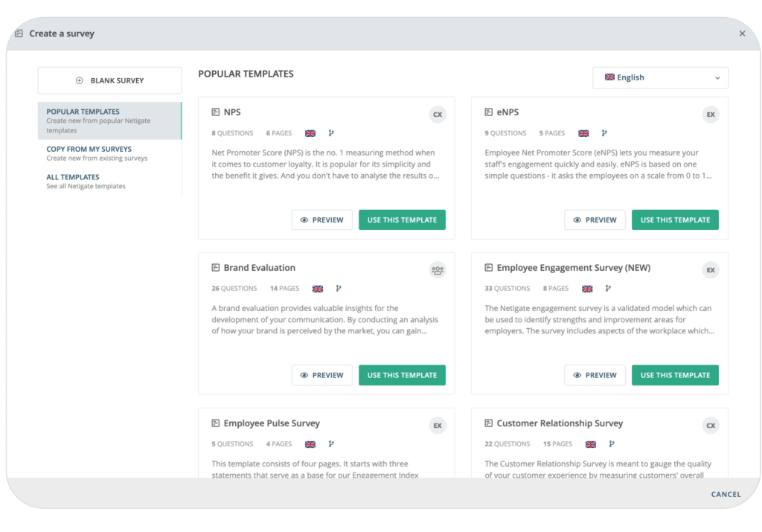Viewport: 762px width, 532px height.
Task: Click template icon beside Employee Engagement Survey title
Action: [488, 268]
